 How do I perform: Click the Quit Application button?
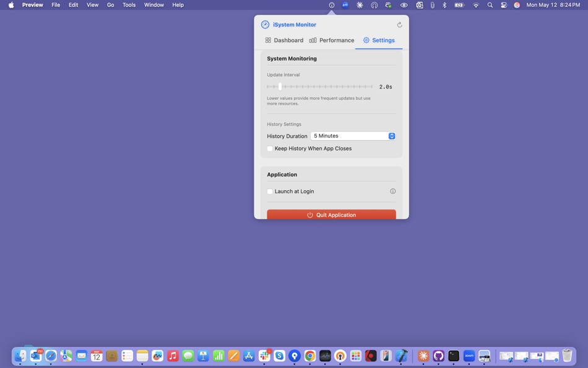(331, 215)
